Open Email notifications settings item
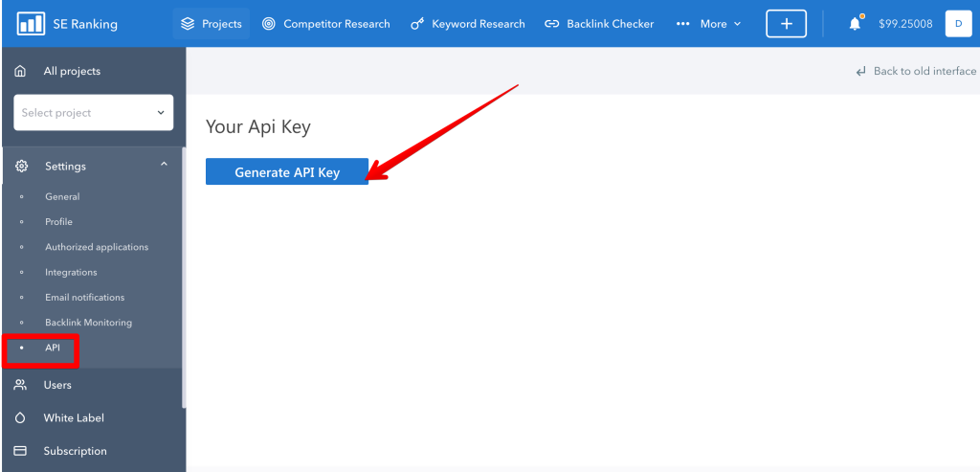 tap(84, 297)
